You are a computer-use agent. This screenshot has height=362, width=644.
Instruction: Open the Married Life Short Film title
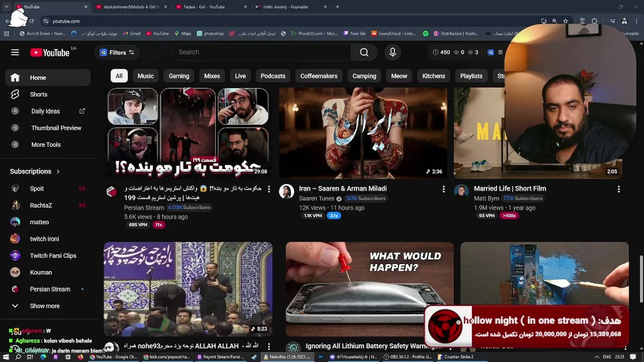point(510,189)
